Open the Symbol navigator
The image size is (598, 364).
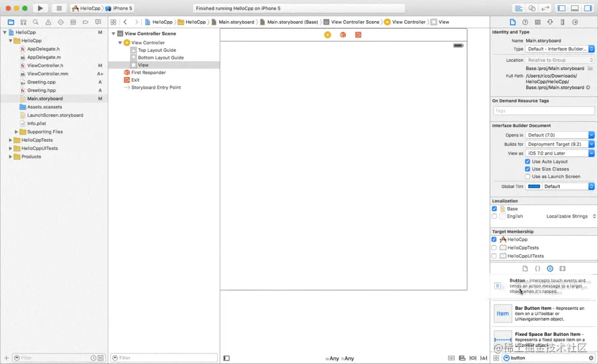pos(23,22)
